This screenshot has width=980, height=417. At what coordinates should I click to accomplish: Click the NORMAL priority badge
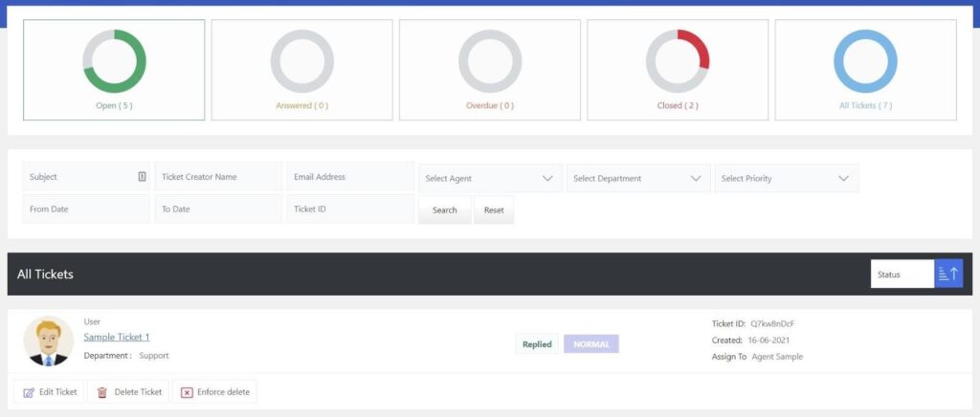point(591,344)
